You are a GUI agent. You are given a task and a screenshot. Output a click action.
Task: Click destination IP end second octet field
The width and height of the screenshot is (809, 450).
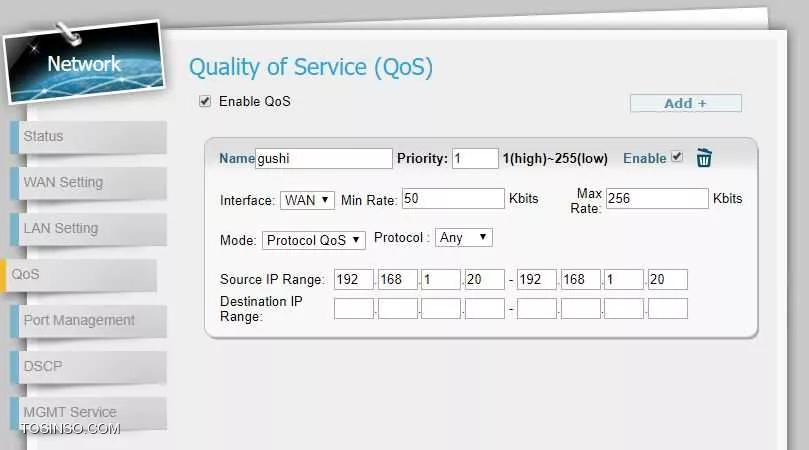580,309
